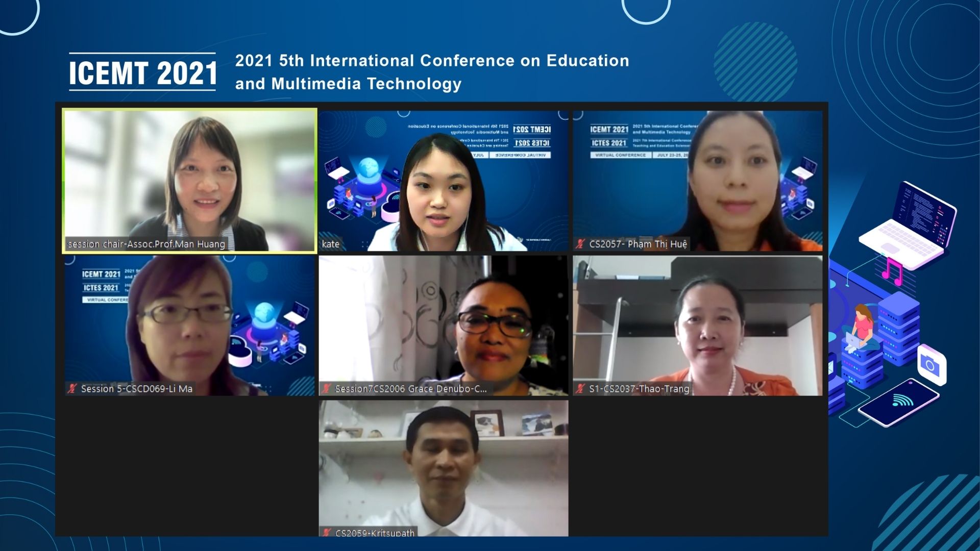The height and width of the screenshot is (551, 980).
Task: Click the name label 'CS2059-Kritsupath'
Action: click(375, 532)
